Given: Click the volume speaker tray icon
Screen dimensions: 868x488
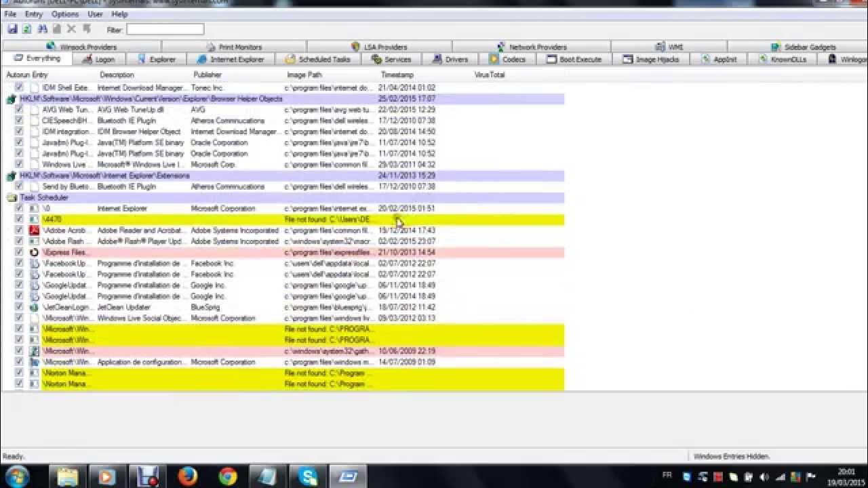Looking at the screenshot, I should tap(766, 477).
